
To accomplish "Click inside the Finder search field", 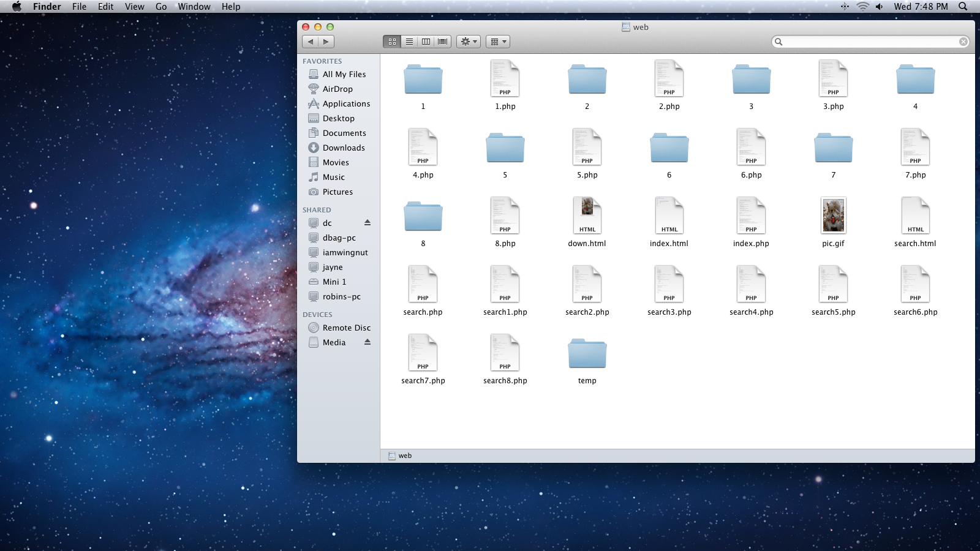I will coord(870,42).
